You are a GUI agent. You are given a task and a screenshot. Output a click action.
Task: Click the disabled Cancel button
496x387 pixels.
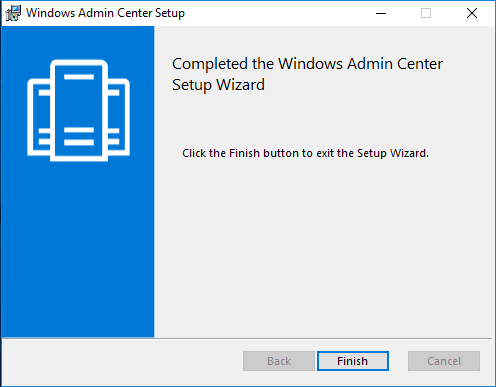point(444,361)
